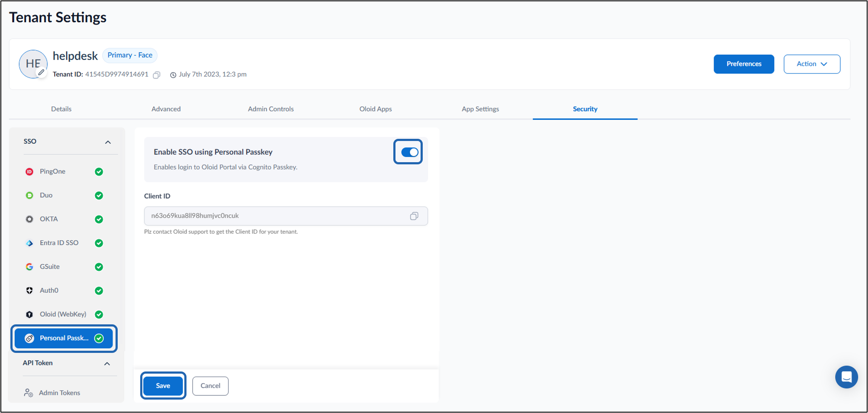Image resolution: width=868 pixels, height=413 pixels.
Task: Copy the Tenant ID using copy icon
Action: (x=157, y=75)
